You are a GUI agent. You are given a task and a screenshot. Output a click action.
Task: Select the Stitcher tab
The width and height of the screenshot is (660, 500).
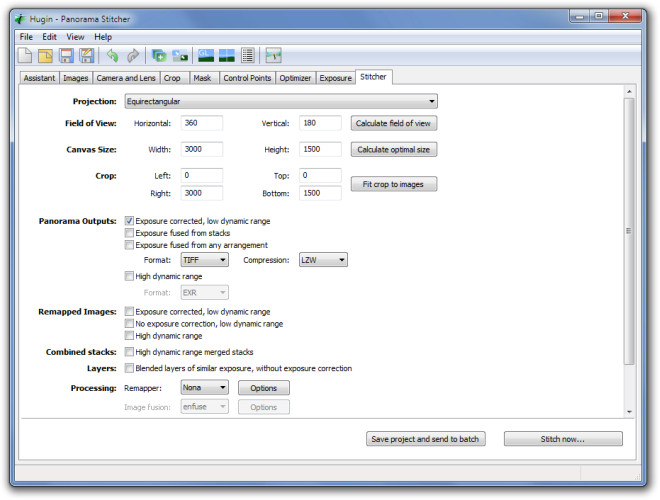coord(373,77)
